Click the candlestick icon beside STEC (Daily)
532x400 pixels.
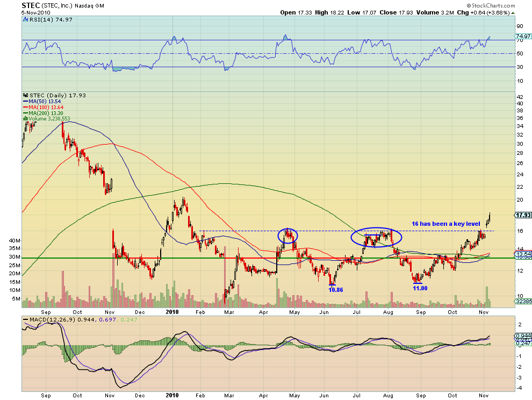(x=25, y=95)
